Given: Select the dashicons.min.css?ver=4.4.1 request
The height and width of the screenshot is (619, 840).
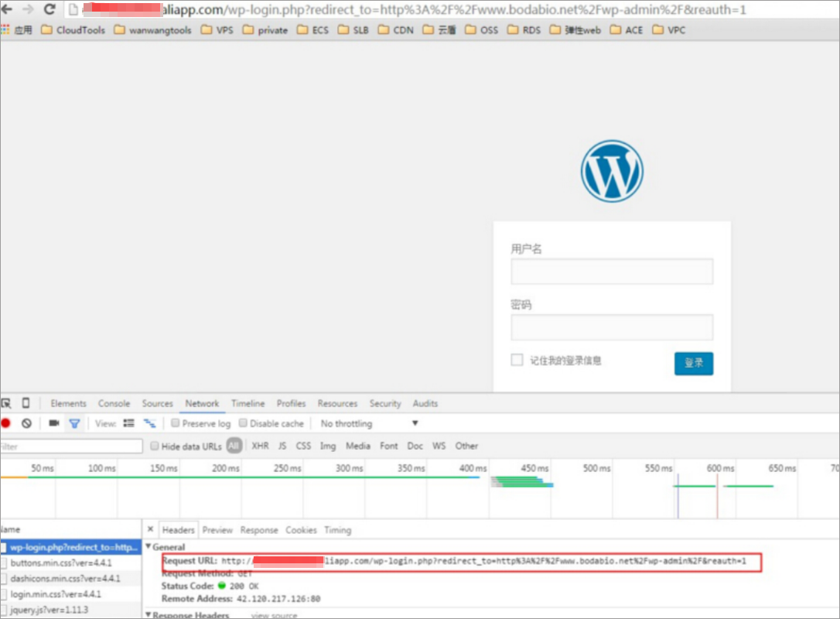Looking at the screenshot, I should tap(70, 578).
